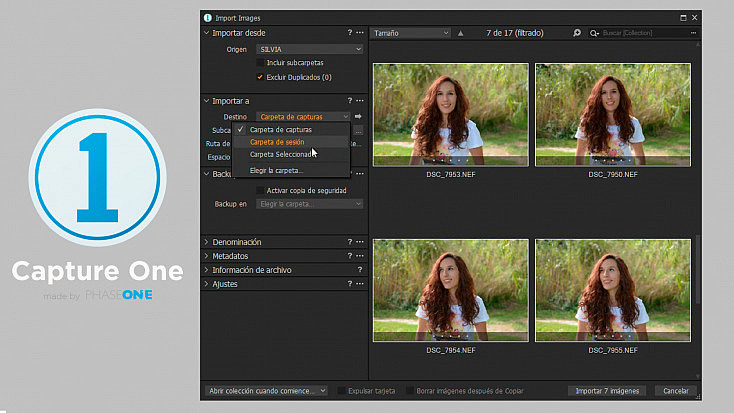Click the thumbnail browser vertical scrollbar

click(x=698, y=269)
